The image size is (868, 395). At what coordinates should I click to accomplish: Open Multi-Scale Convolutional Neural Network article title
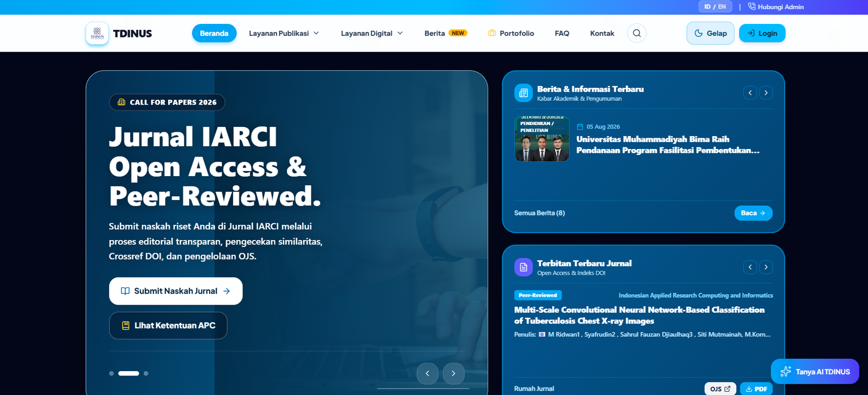pos(639,315)
